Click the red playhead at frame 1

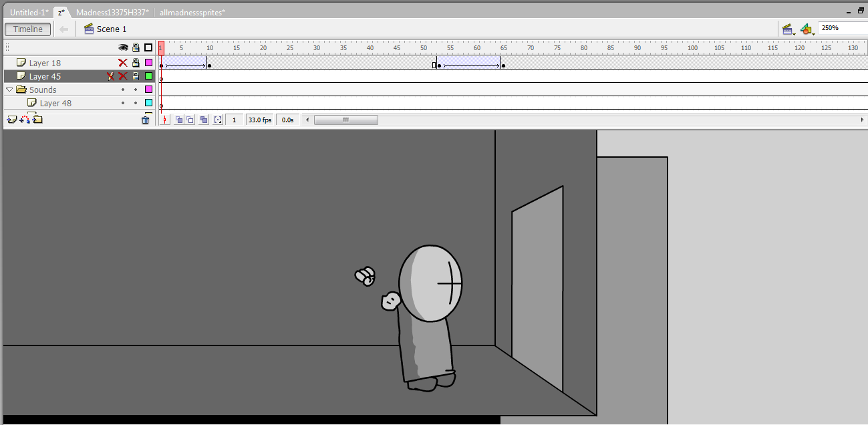click(161, 47)
